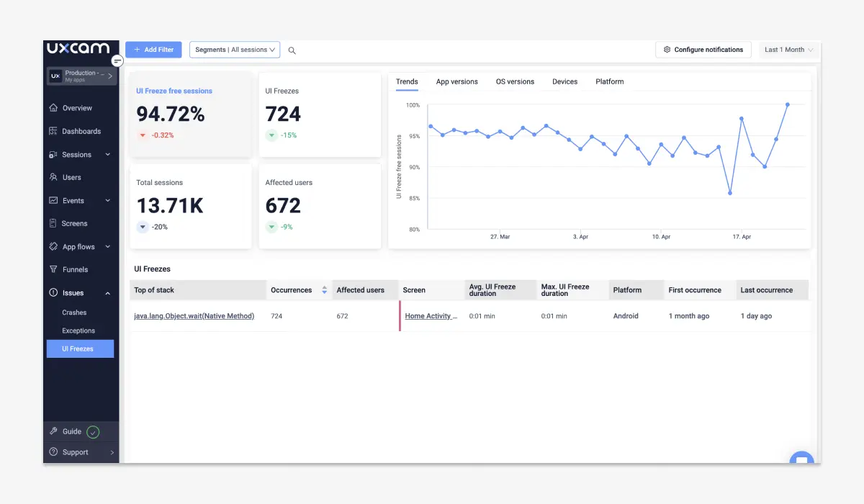Image resolution: width=864 pixels, height=504 pixels.
Task: Click the lowest data point on trend chart
Action: coord(730,193)
